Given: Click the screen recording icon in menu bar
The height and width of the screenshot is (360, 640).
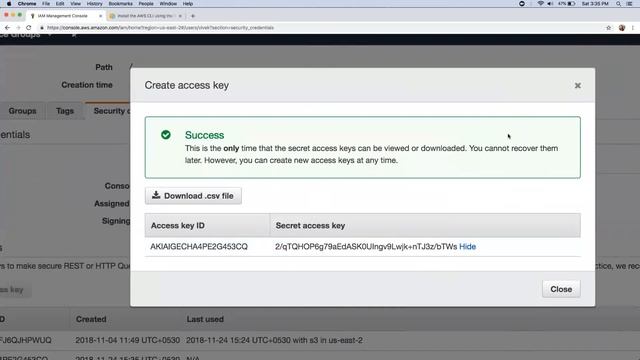Looking at the screenshot, I should [522, 4].
